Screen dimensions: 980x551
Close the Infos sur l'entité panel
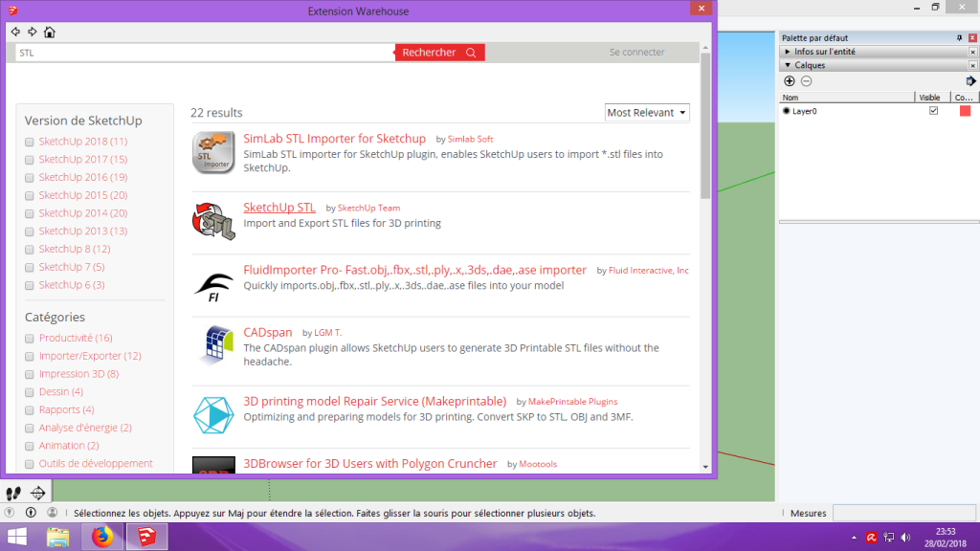tap(972, 52)
